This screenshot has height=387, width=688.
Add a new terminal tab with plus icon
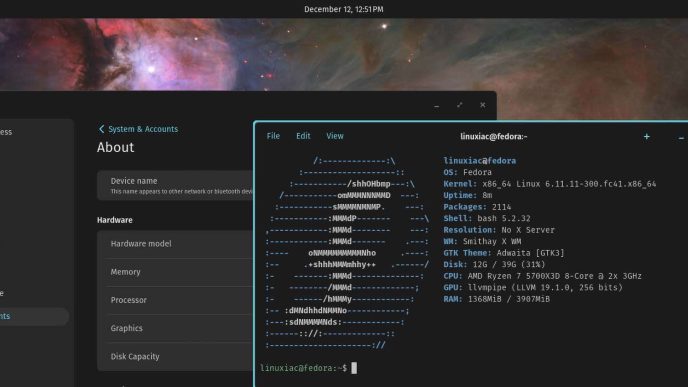pos(646,137)
